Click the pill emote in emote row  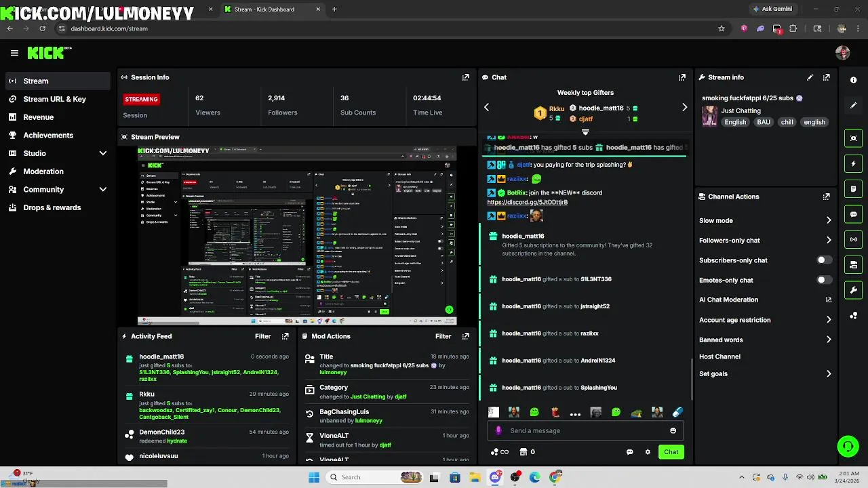coord(677,412)
